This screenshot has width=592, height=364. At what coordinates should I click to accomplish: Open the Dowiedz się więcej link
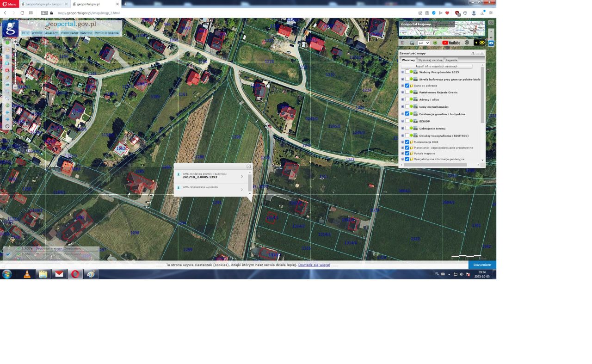(314, 265)
